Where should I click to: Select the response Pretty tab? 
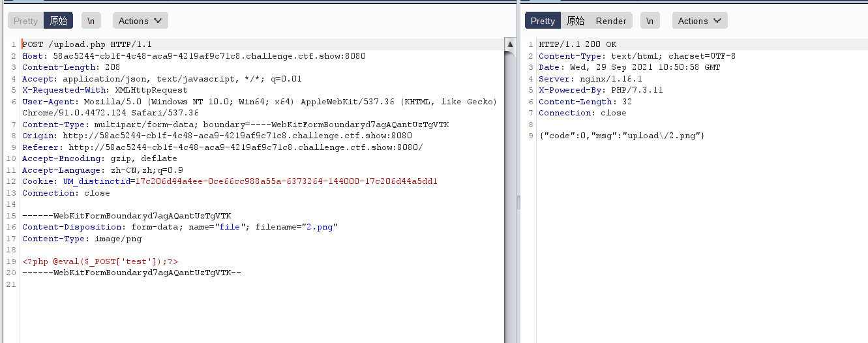(x=543, y=21)
